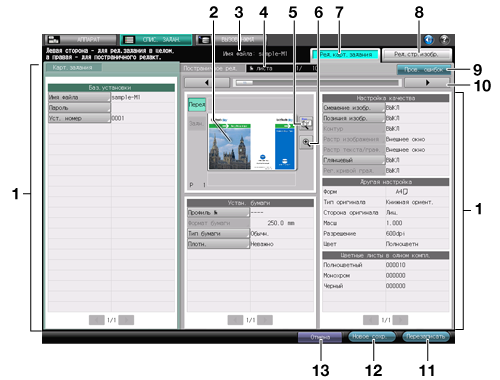
Task: Click Новое сохр. to save as new
Action: point(372,337)
